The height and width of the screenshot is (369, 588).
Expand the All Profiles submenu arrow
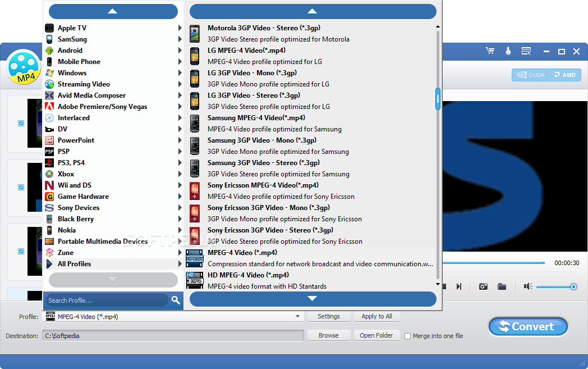point(180,264)
